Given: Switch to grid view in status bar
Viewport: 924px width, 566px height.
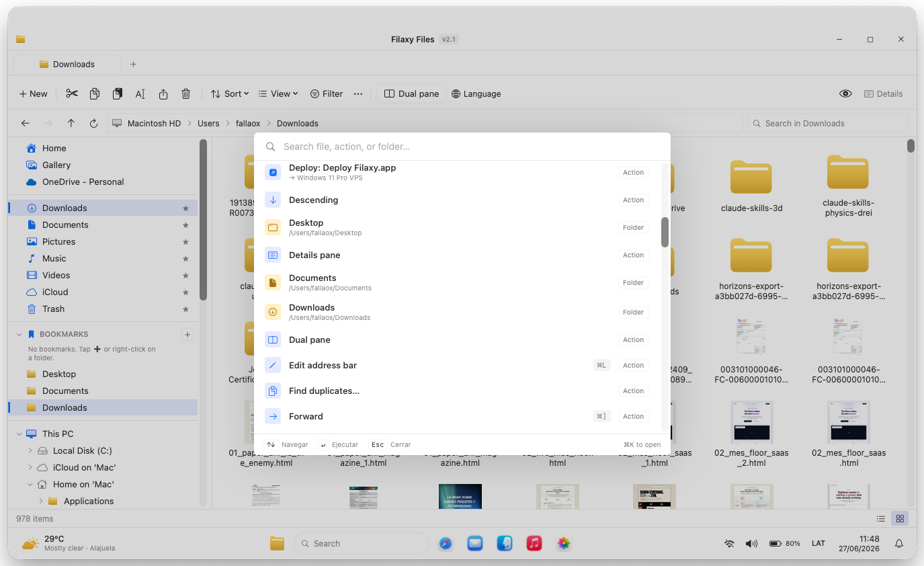Looking at the screenshot, I should tap(899, 518).
